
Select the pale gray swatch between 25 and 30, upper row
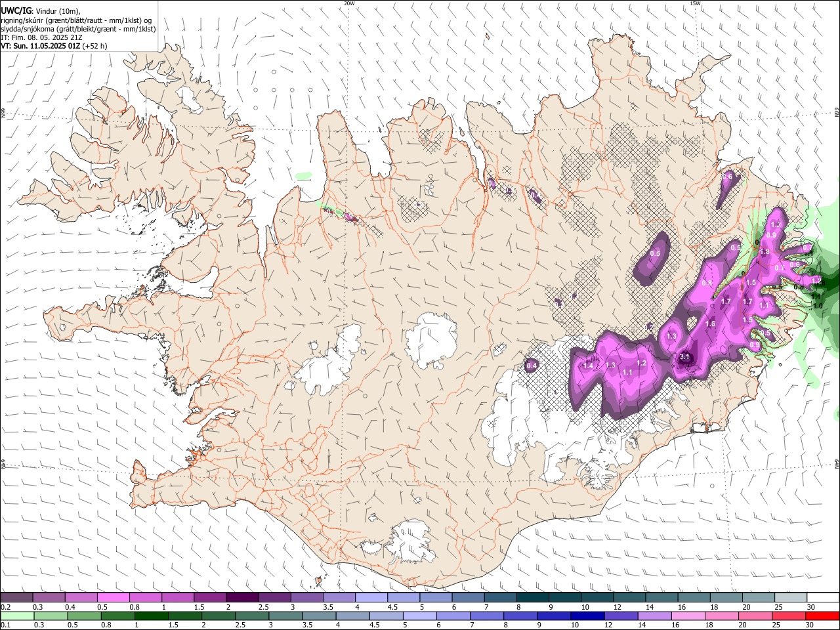tap(790, 598)
